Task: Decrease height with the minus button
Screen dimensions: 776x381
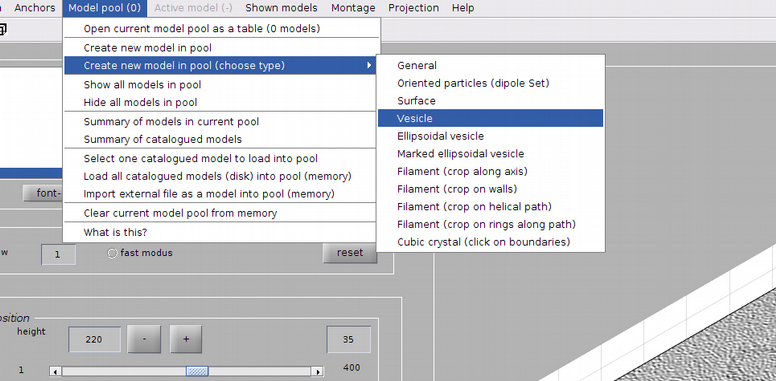Action: click(144, 339)
